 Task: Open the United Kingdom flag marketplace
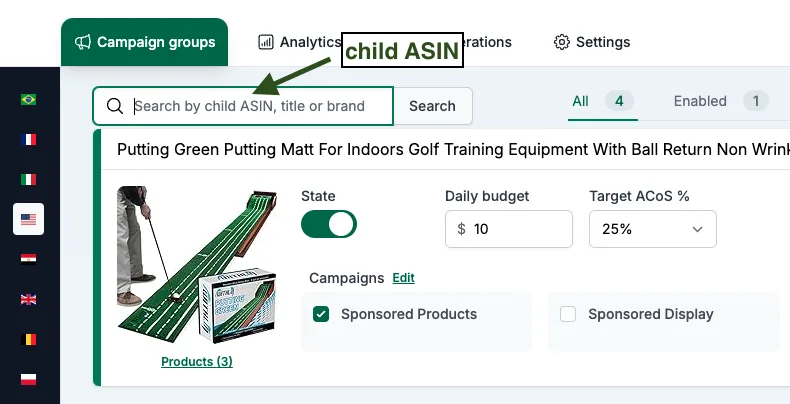[28, 300]
